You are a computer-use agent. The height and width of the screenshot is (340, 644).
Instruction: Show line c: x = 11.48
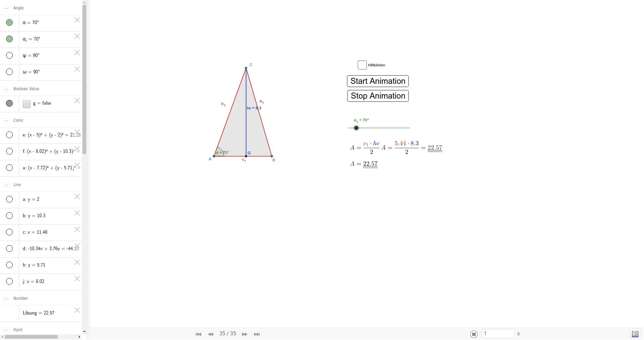(x=9, y=232)
